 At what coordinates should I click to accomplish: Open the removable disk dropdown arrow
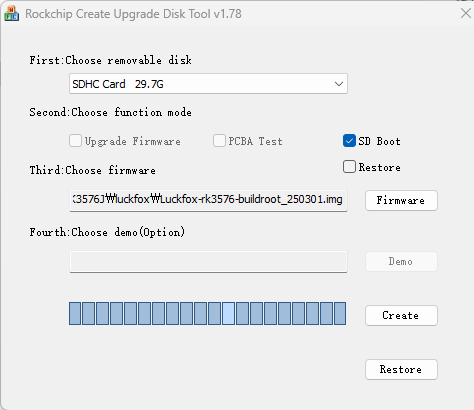[x=339, y=84]
